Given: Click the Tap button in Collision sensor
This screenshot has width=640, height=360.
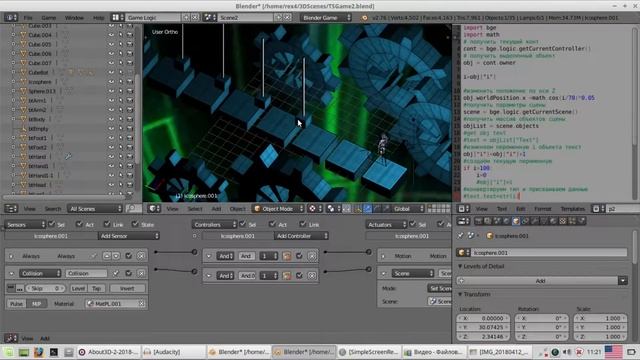Looking at the screenshot, I should pos(96,288).
